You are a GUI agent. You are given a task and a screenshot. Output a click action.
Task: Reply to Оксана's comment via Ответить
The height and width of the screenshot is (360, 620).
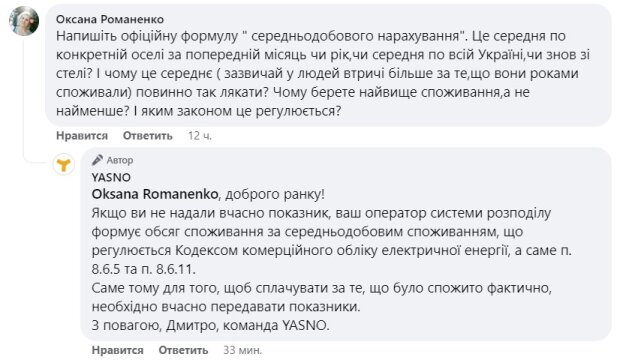point(147,136)
